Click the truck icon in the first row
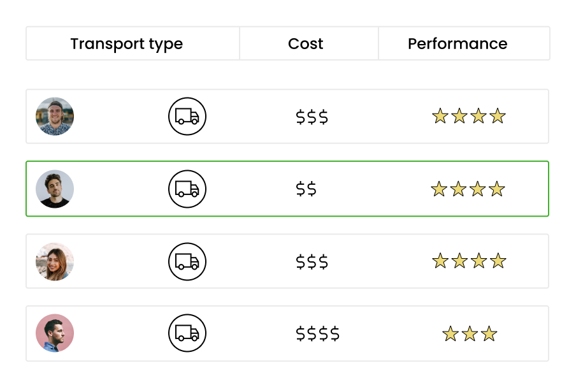The height and width of the screenshot is (392, 576). point(187,116)
